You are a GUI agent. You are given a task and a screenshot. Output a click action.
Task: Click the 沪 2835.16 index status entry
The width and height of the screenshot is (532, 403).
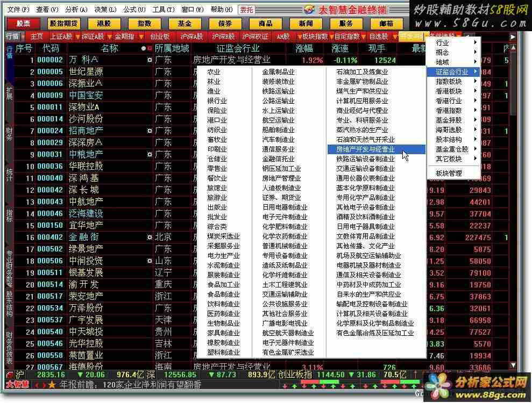pos(40,375)
